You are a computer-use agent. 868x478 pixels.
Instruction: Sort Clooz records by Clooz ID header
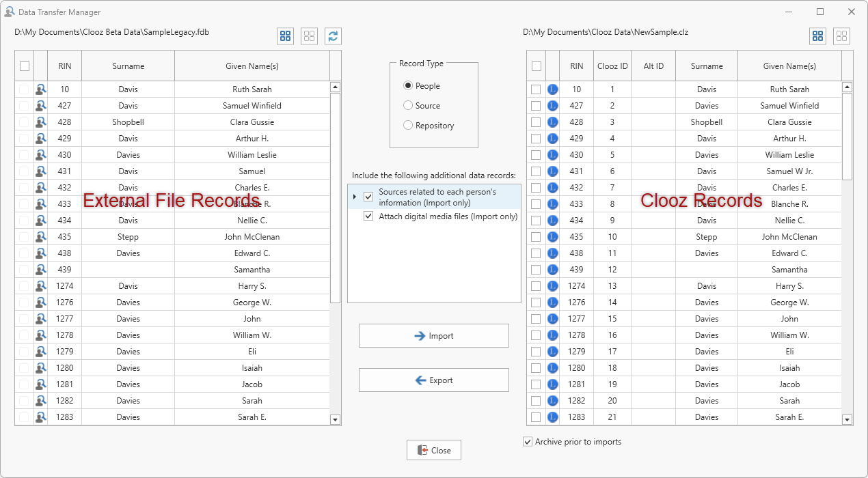(612, 66)
